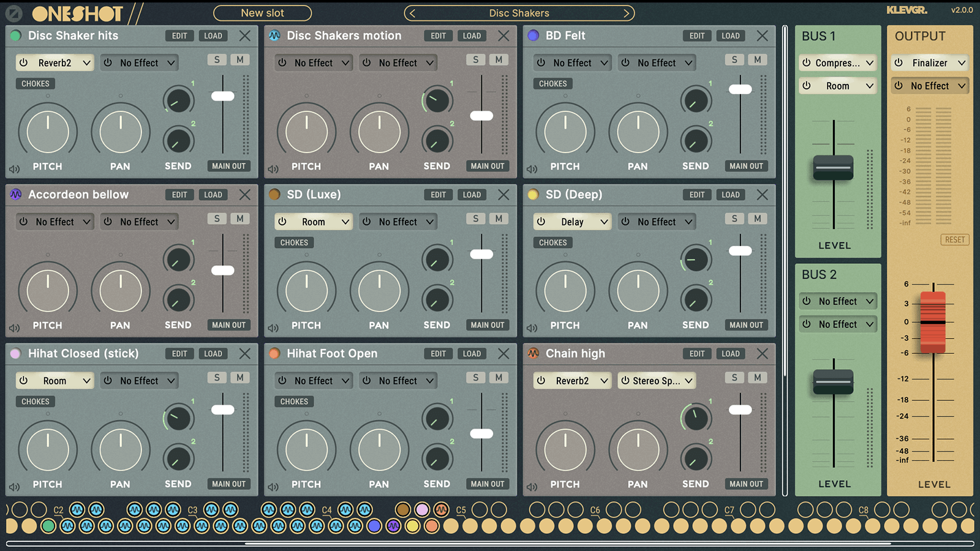Solo the SD (Deep) slot

click(734, 219)
